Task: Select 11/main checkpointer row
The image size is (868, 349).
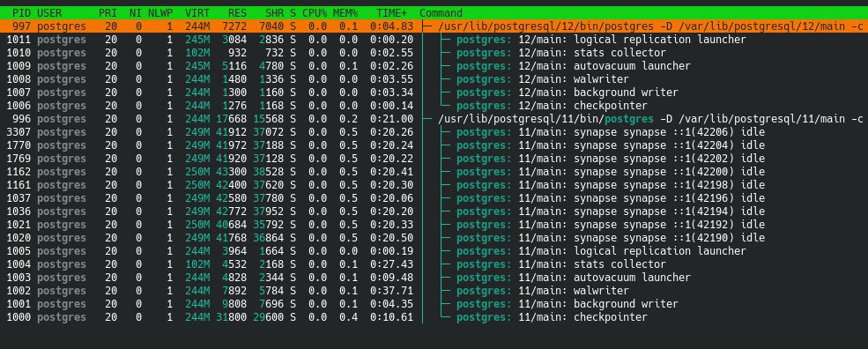Action: (434, 317)
